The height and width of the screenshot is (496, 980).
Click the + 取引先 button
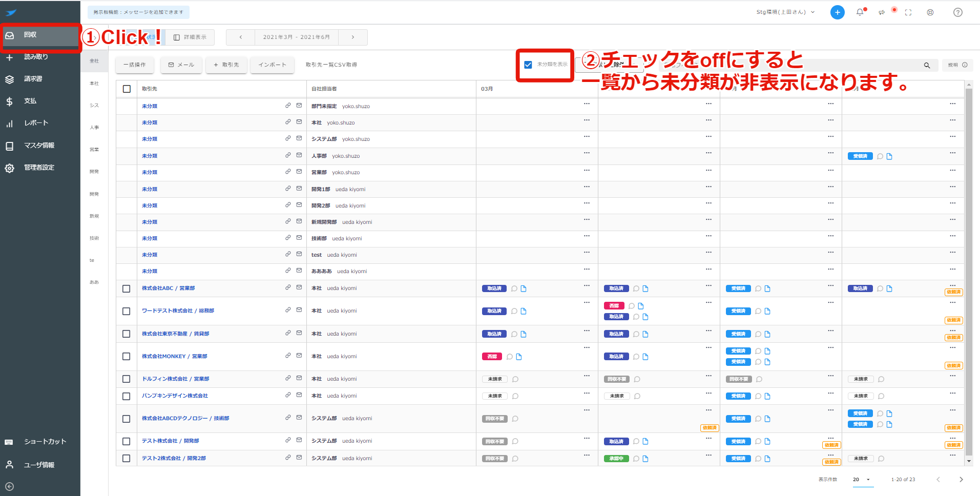coord(226,65)
